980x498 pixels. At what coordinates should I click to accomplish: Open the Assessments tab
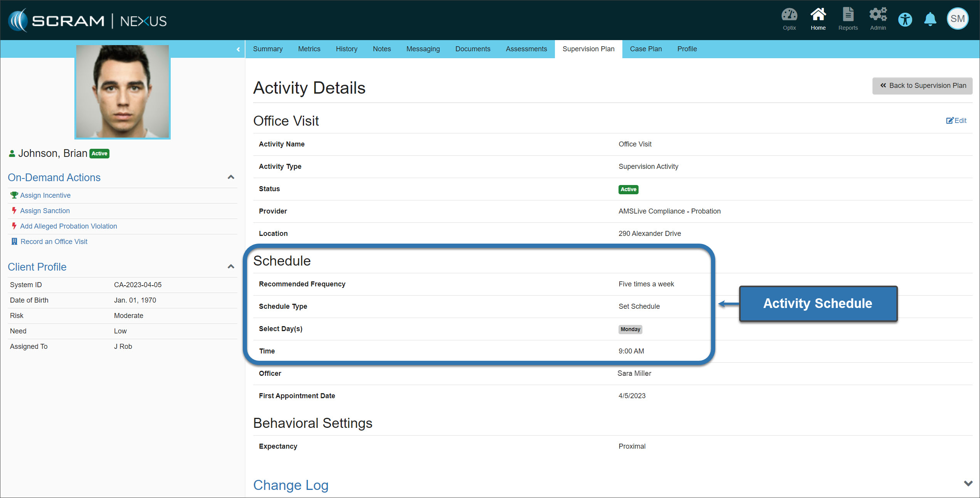[526, 49]
